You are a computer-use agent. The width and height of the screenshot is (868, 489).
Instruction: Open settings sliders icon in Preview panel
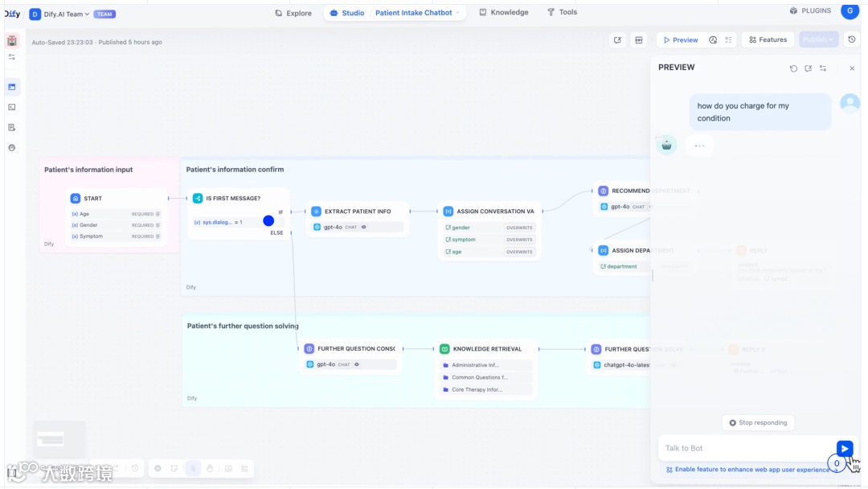(823, 68)
